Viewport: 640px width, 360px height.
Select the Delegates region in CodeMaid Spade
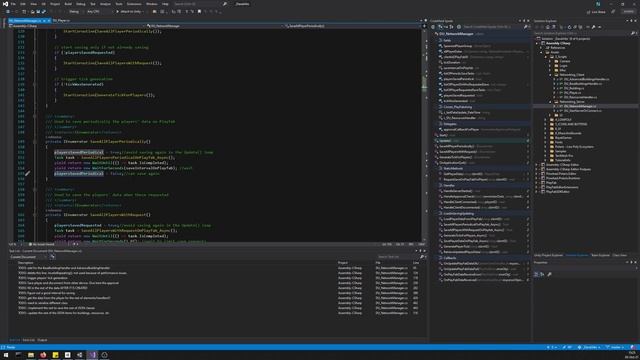450,124
